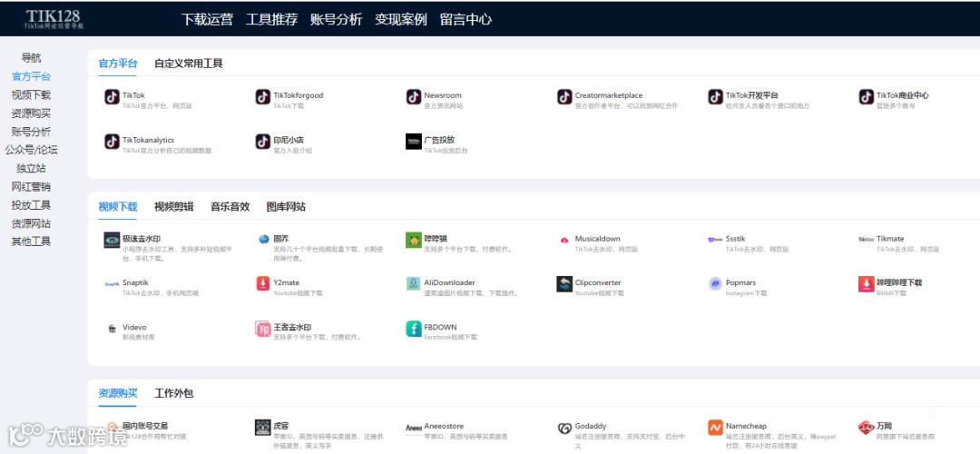Open 留言中心 in the top menu
The width and height of the screenshot is (980, 454).
tap(465, 19)
